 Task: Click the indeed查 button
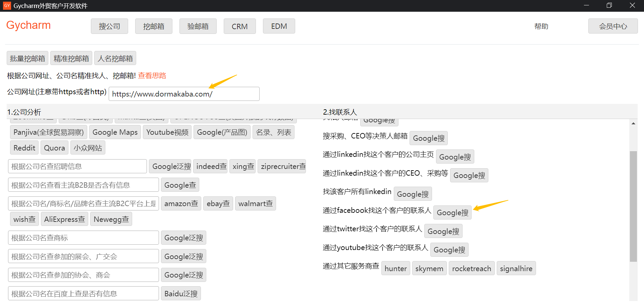[210, 166]
